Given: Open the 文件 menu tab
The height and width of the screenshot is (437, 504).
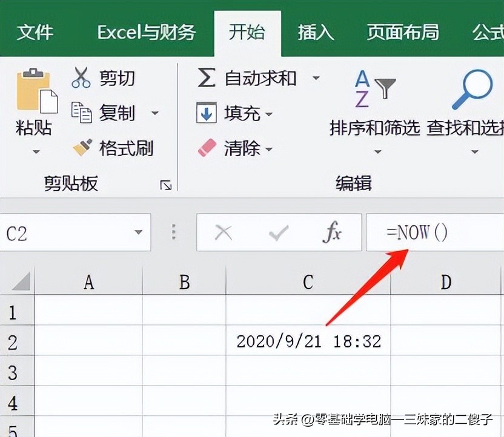Looking at the screenshot, I should point(36,32).
